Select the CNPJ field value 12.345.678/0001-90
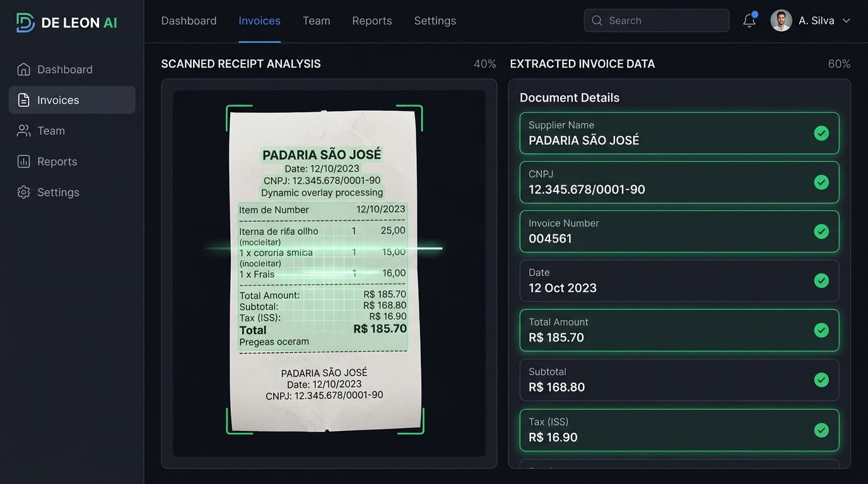868x484 pixels. point(679,182)
